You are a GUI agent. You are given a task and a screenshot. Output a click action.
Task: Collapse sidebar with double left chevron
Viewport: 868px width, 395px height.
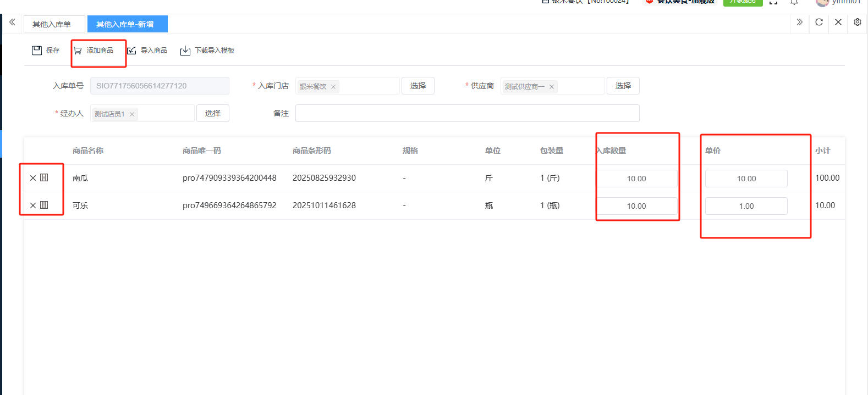[12, 23]
